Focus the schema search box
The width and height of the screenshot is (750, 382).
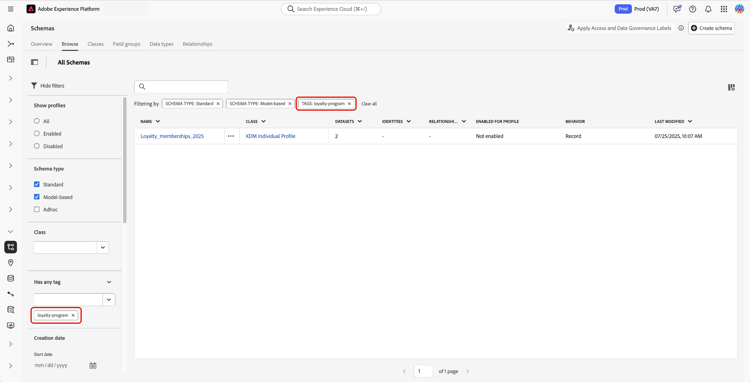(x=181, y=87)
